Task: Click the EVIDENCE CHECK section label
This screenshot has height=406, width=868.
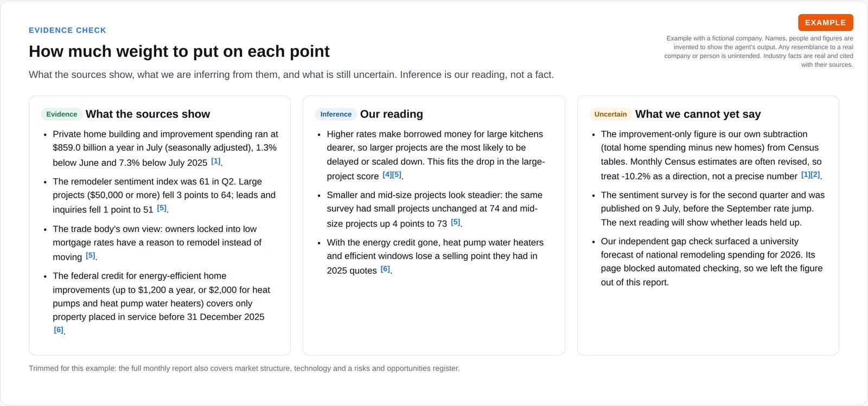Action: pyautogui.click(x=67, y=30)
